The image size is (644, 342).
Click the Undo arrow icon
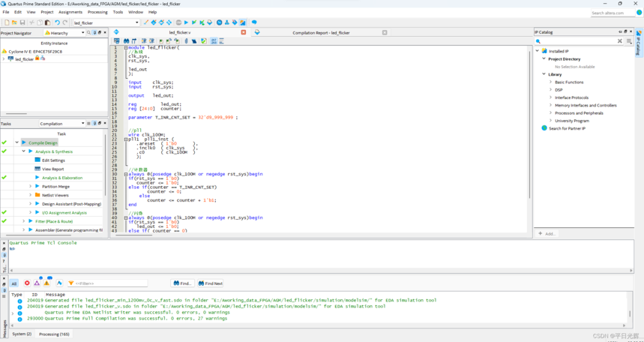tap(57, 22)
